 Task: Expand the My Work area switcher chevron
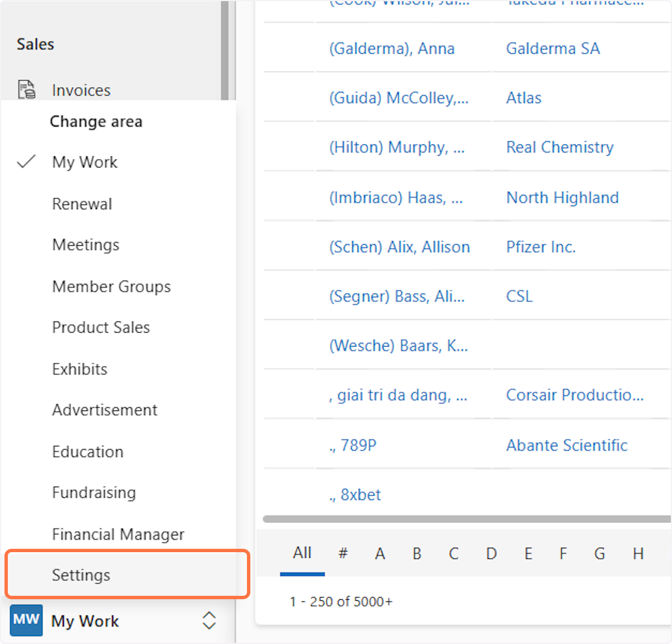coord(208,620)
